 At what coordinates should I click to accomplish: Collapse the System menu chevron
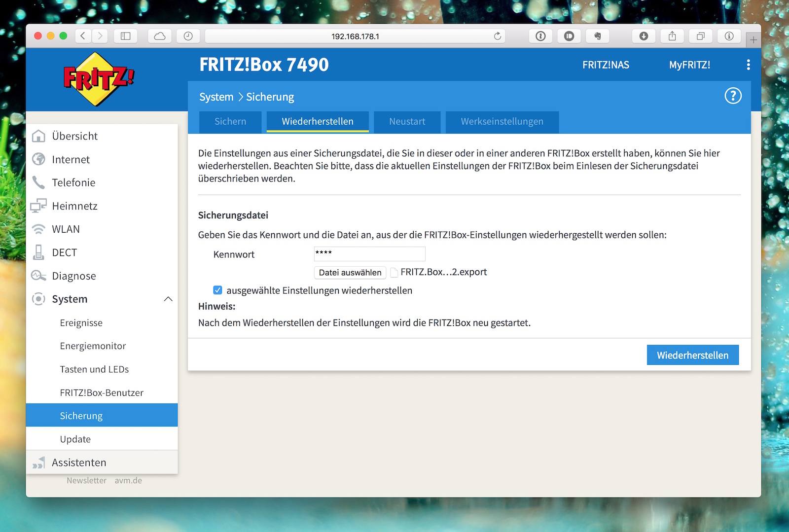168,299
